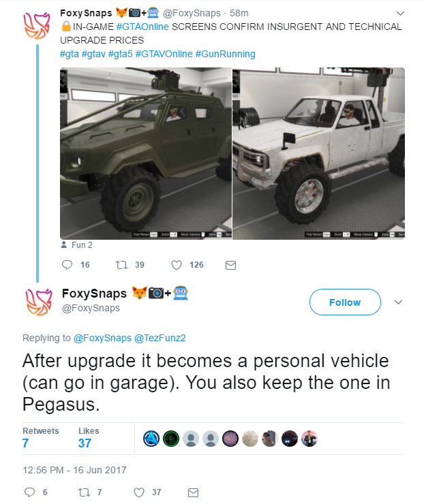Like the top tweet with 126 likes
This screenshot has height=504, width=424.
pos(176,264)
